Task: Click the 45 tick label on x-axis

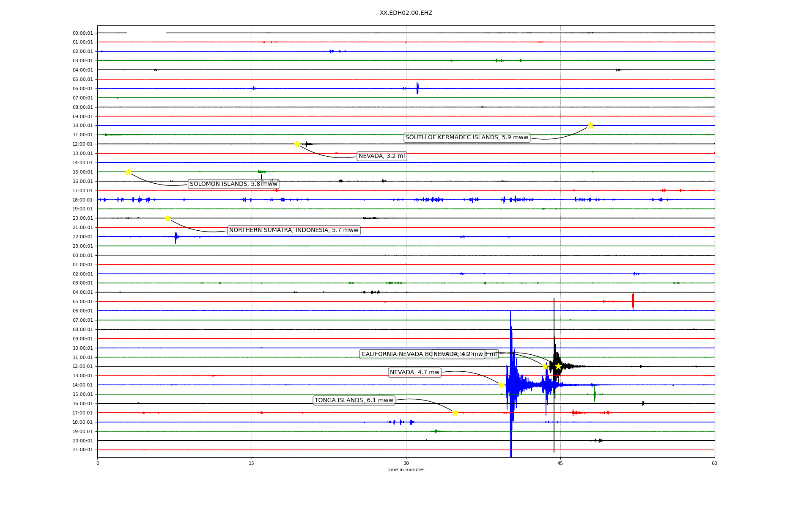Action: coord(560,463)
